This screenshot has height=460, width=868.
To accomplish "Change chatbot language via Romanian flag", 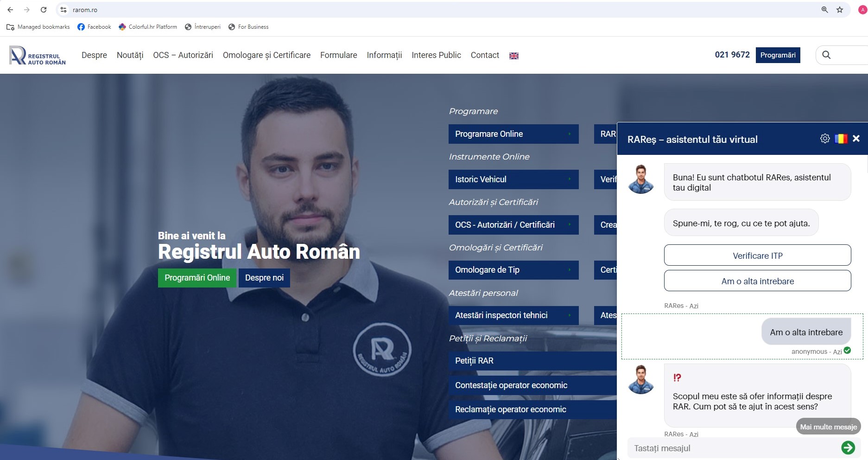I will click(x=841, y=139).
